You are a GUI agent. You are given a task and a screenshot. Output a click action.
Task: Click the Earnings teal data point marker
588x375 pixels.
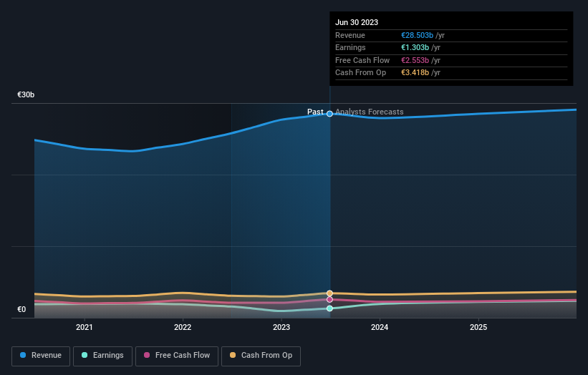click(x=329, y=308)
